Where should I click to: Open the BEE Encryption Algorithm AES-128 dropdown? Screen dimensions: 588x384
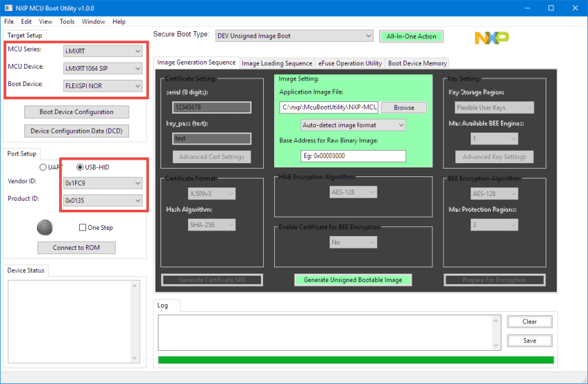click(494, 194)
